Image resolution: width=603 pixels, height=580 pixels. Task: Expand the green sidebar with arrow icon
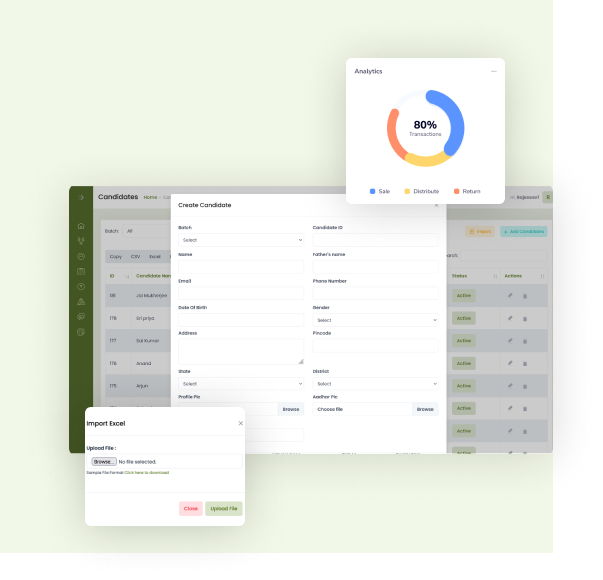tap(82, 197)
